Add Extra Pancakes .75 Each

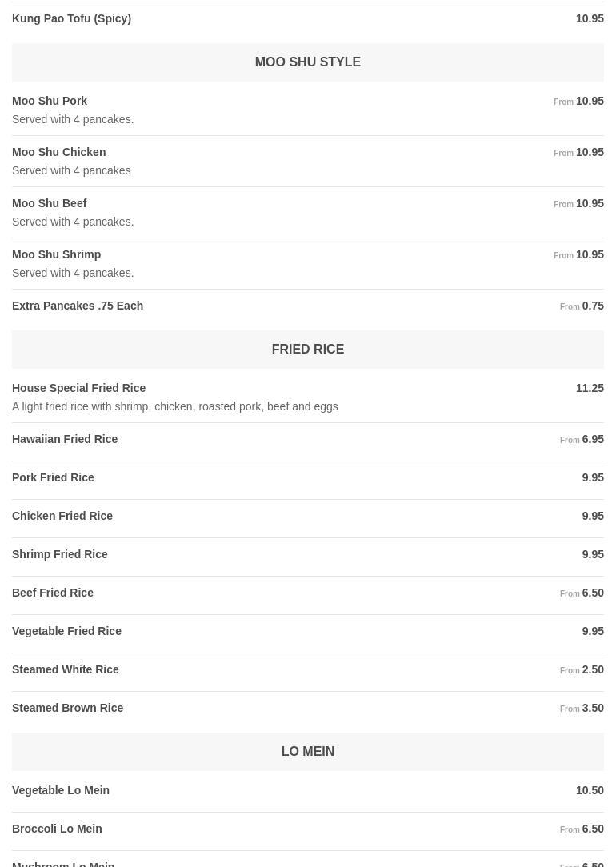pyautogui.click(x=308, y=306)
